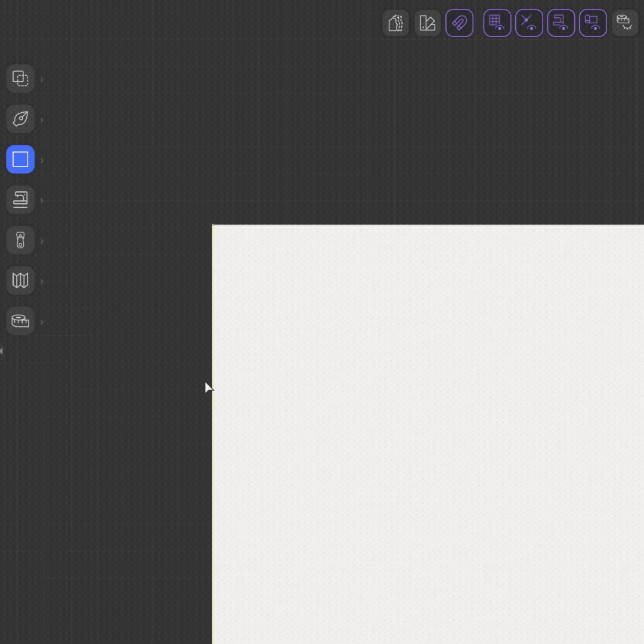644x644 pixels.
Task: Activate the measuring tape tool
Action: (x=20, y=321)
